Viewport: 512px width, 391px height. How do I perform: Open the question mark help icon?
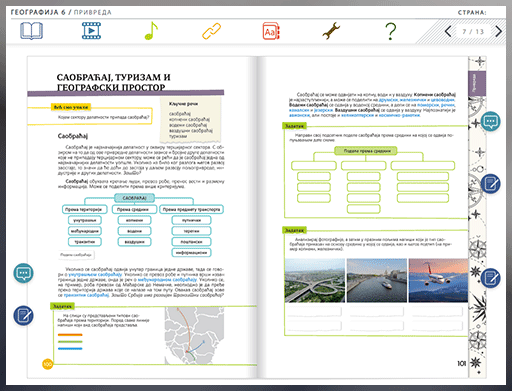(391, 31)
